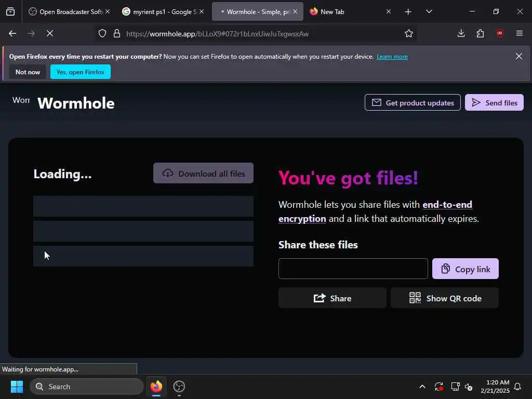
Task: Click Download all files button
Action: tap(203, 174)
